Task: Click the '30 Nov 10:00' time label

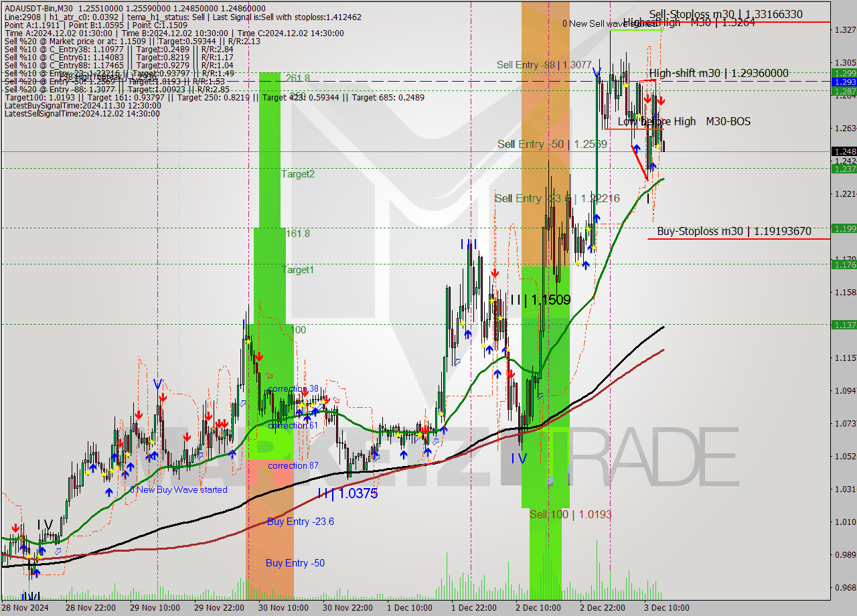Action: tap(283, 608)
